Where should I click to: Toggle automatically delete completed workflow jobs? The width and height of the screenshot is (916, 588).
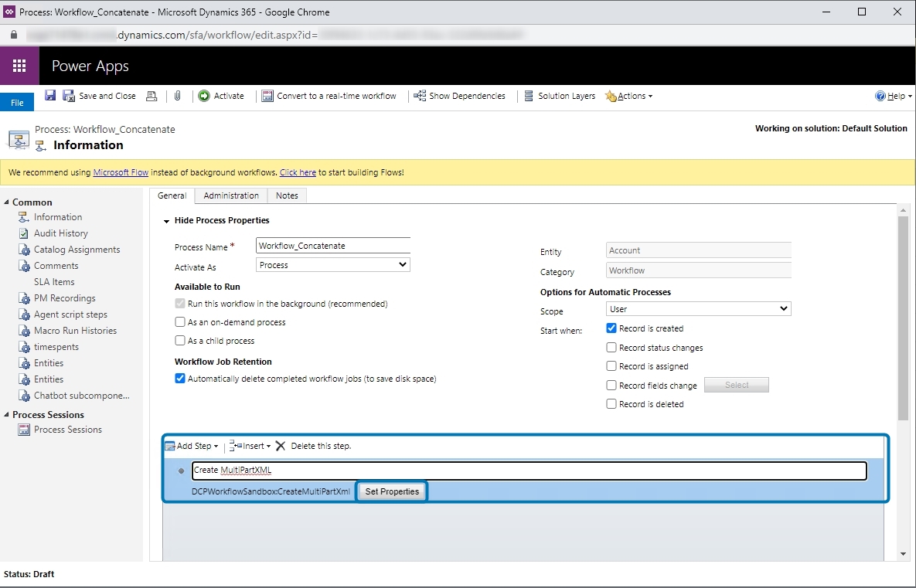[x=180, y=379]
